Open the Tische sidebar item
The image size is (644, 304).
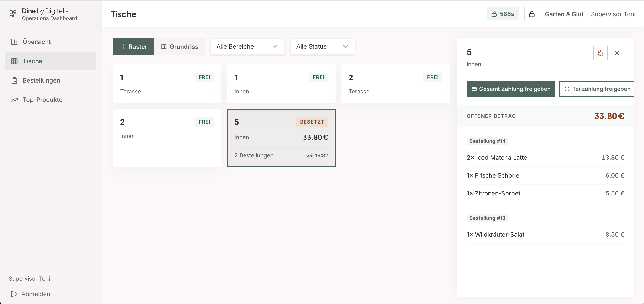pyautogui.click(x=51, y=61)
